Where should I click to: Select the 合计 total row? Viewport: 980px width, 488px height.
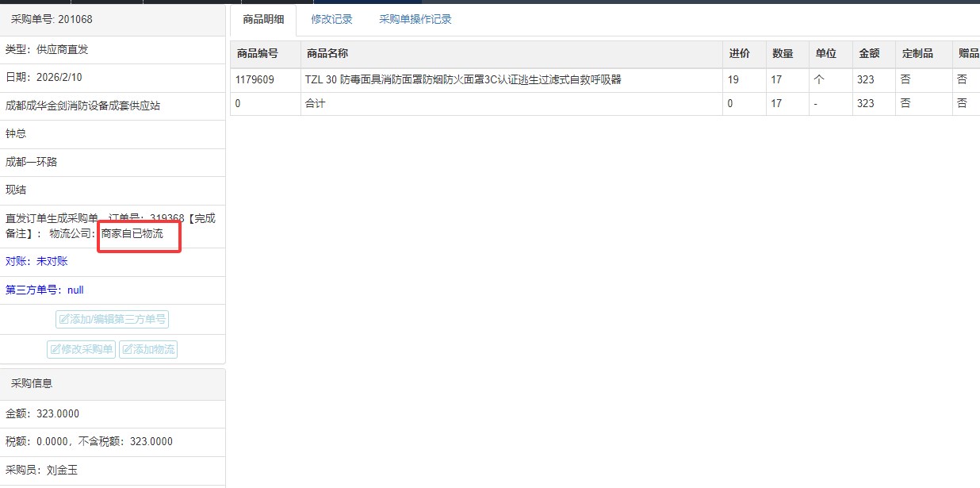pos(315,104)
